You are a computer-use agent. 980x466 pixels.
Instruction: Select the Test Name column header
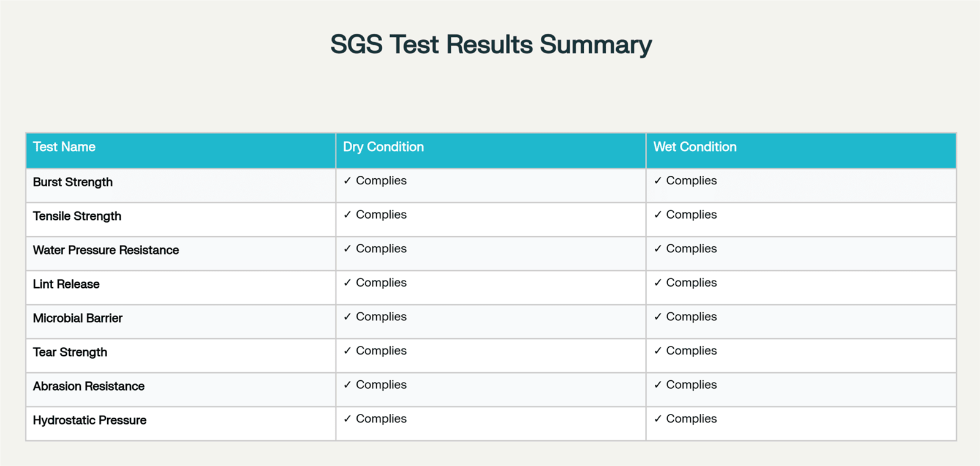pos(64,147)
